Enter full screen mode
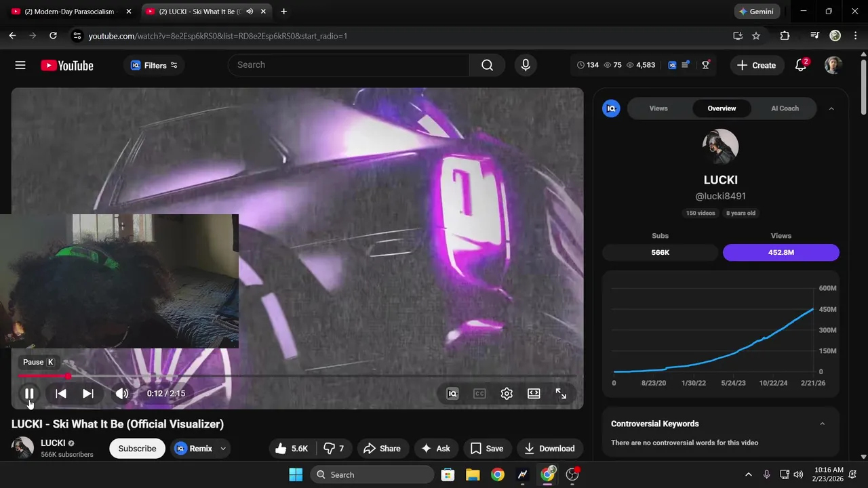This screenshot has width=868, height=488. coord(561,393)
